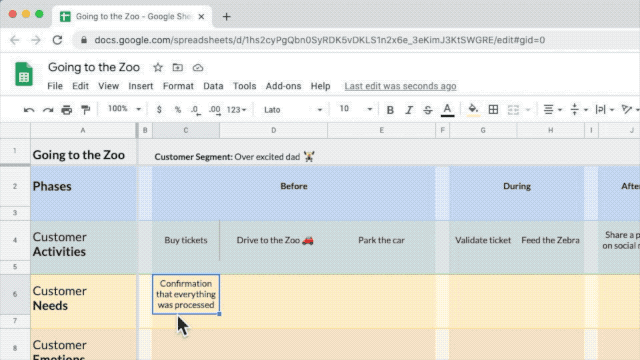The image size is (640, 360).
Task: Open the text color picker
Action: (x=447, y=110)
